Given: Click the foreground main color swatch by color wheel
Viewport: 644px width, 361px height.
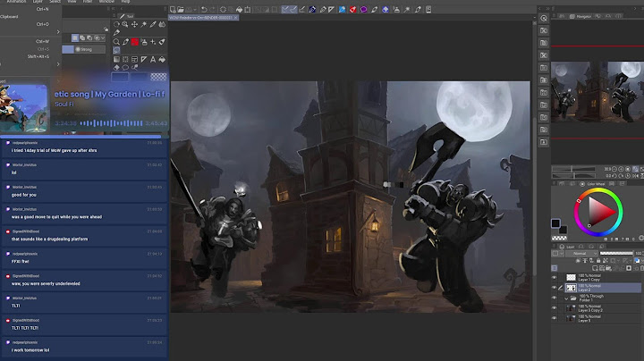Looking at the screenshot, I should [x=555, y=223].
